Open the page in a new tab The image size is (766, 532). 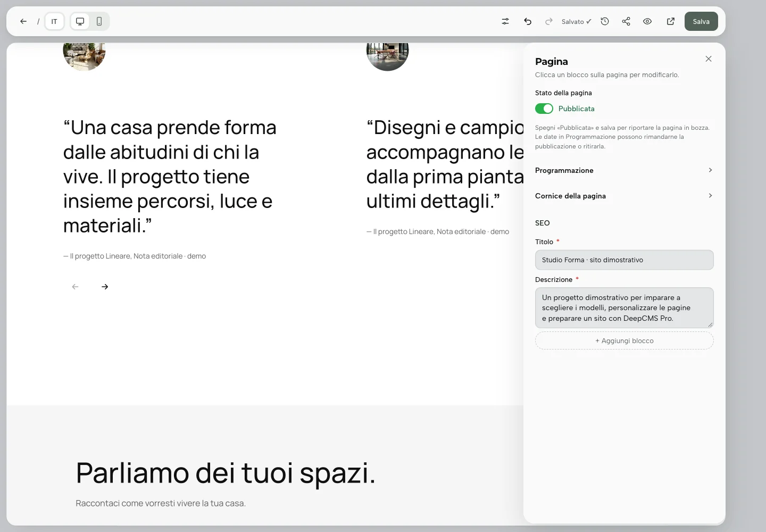671,21
